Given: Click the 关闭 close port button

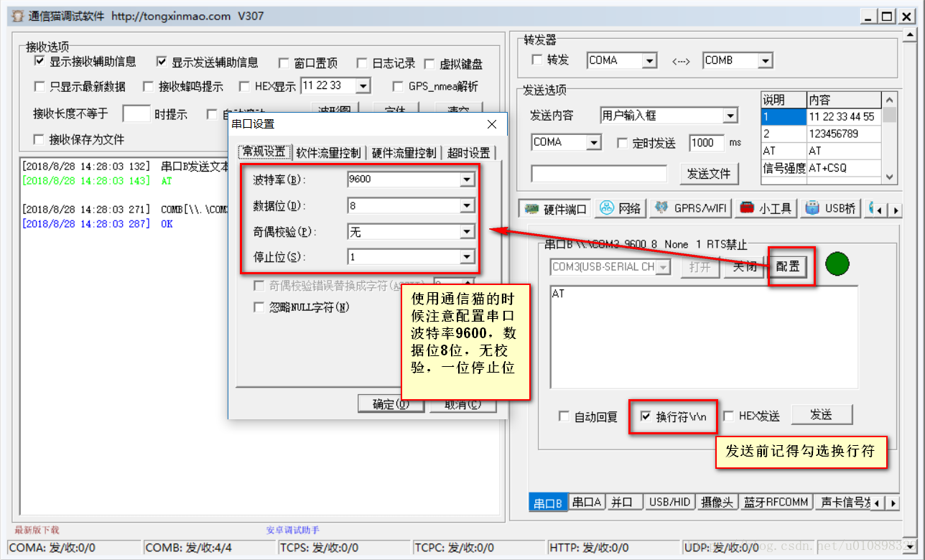Looking at the screenshot, I should point(744,267).
